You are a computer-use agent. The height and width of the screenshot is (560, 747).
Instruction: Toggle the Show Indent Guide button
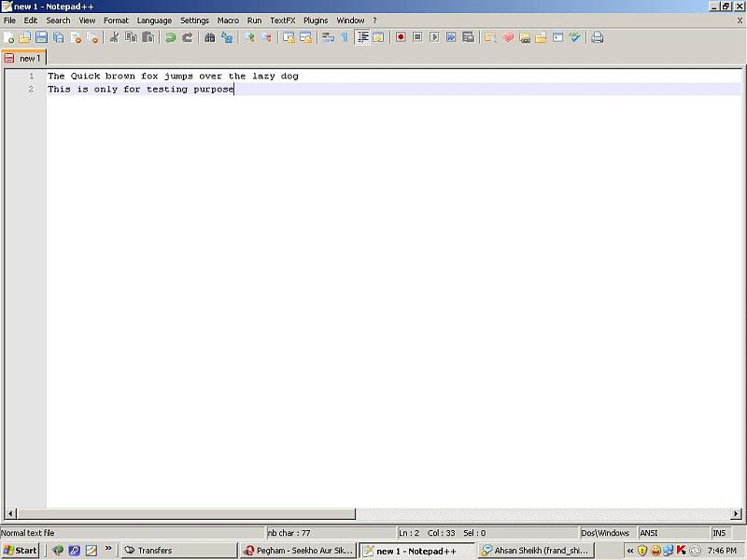coord(362,37)
